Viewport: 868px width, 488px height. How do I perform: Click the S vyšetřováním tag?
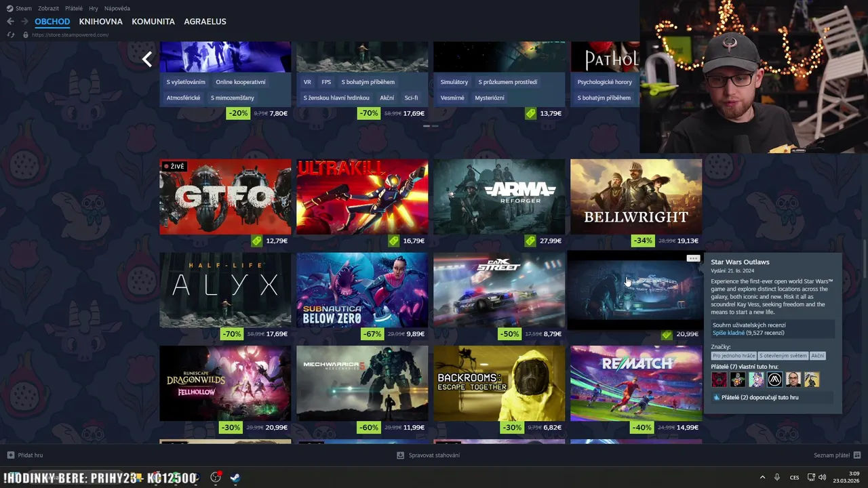click(186, 82)
